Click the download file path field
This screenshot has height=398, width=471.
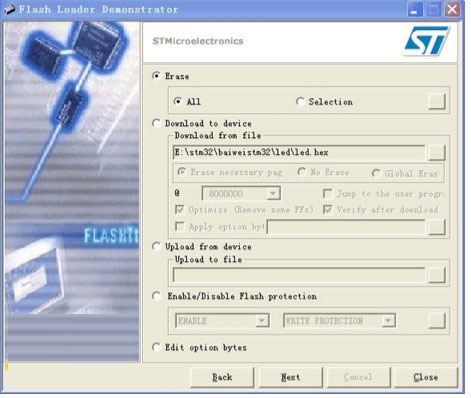click(299, 153)
